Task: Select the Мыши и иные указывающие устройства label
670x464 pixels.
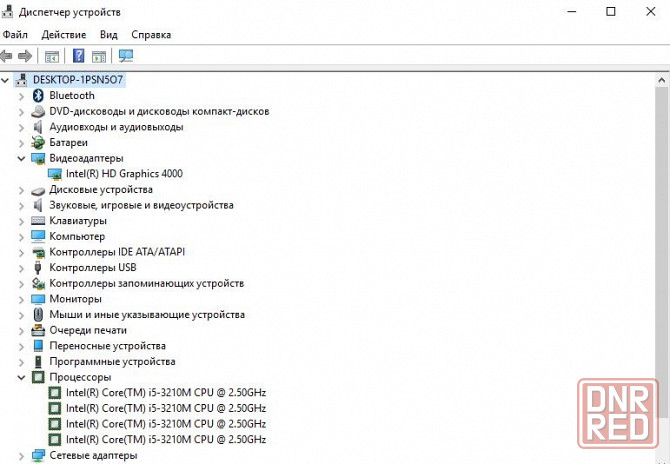Action: pos(147,315)
